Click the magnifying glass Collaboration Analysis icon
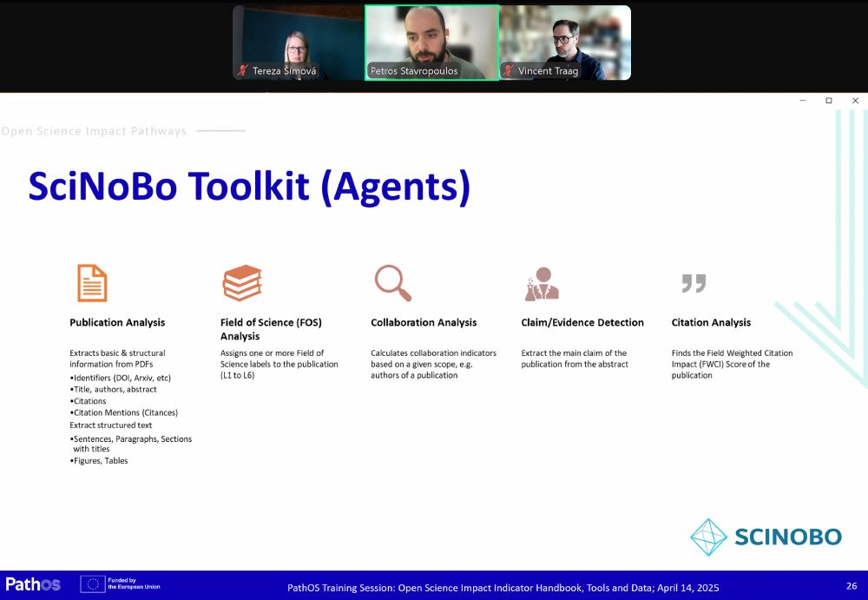Viewport: 868px width, 600px height. (x=392, y=283)
